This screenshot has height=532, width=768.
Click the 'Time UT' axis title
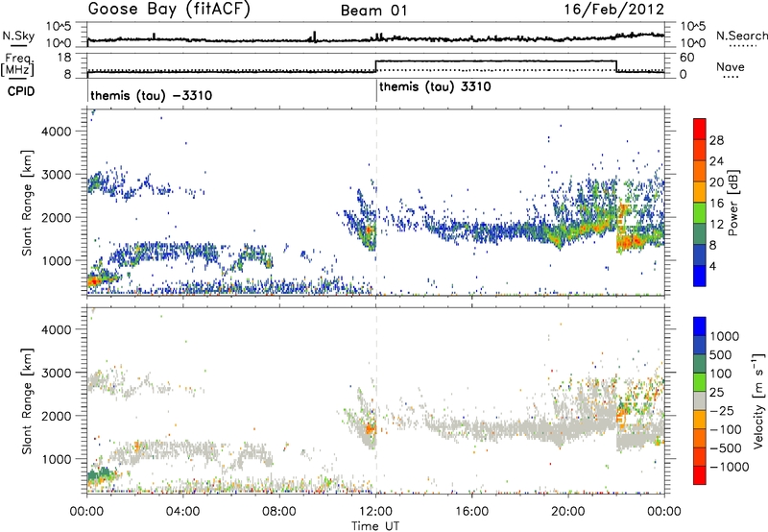(x=375, y=526)
